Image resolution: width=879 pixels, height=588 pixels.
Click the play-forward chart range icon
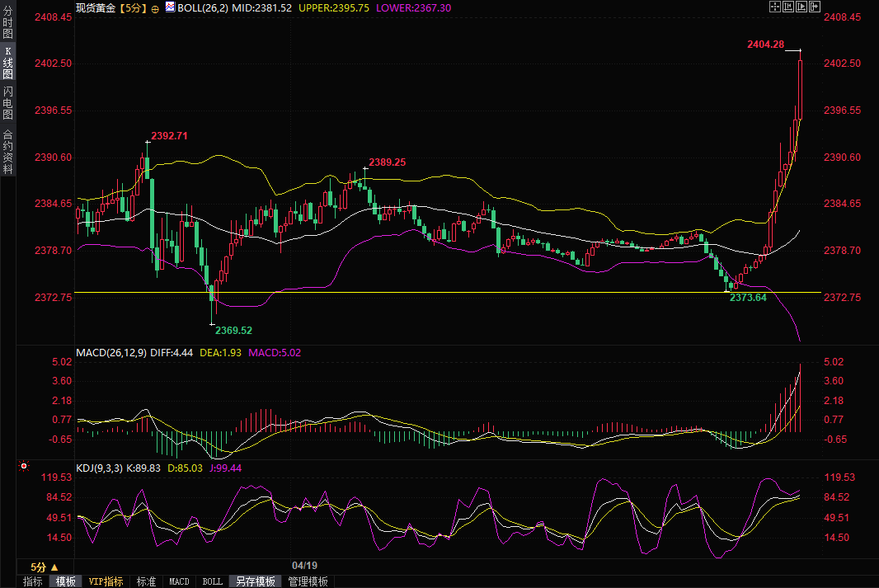click(801, 7)
